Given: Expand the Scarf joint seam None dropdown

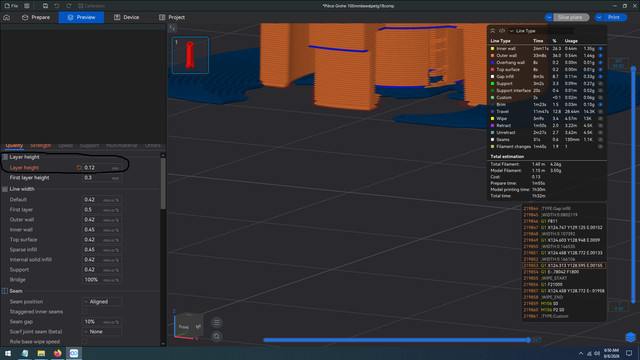Looking at the screenshot, I should (102, 331).
